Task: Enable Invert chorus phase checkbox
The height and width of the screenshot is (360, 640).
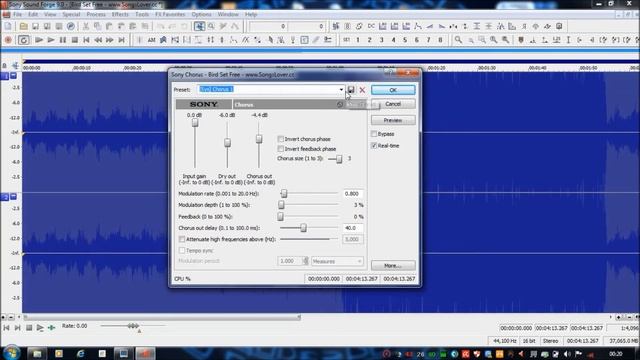Action: tap(280, 139)
